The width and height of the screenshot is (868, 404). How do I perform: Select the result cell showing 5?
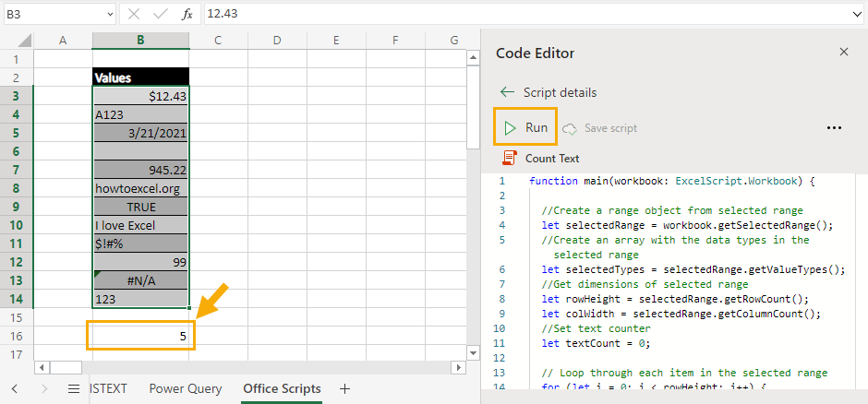tap(140, 336)
